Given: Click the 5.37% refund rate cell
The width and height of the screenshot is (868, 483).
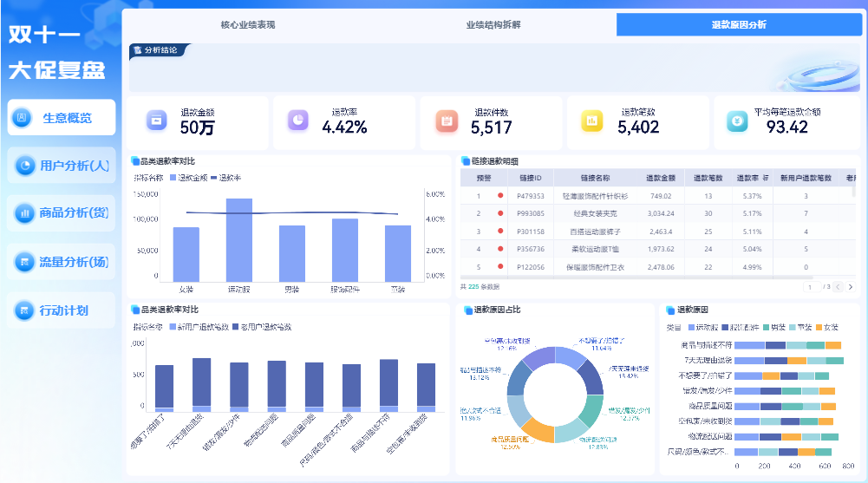Looking at the screenshot, I should (753, 196).
